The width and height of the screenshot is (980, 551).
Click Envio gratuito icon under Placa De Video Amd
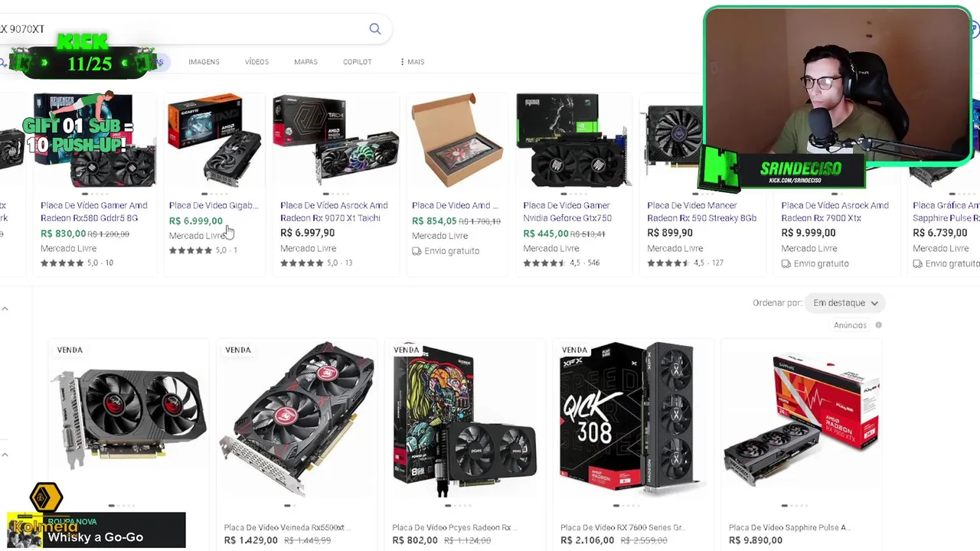(x=416, y=251)
